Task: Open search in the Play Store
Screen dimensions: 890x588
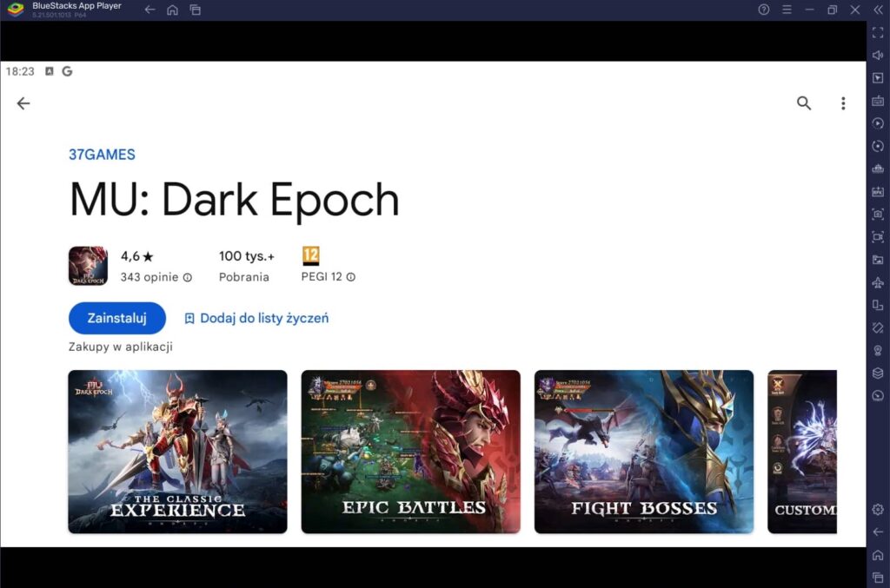Action: click(x=803, y=102)
